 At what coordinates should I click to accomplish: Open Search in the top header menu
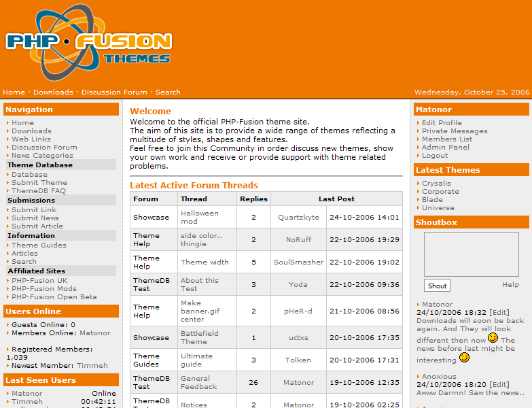coord(168,92)
